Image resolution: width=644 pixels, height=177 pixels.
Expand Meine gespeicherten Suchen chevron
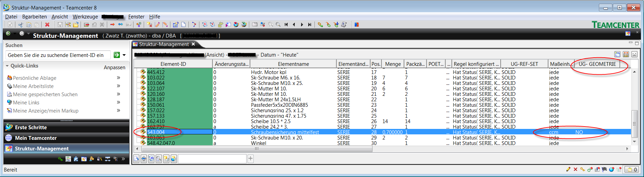pyautogui.click(x=118, y=94)
